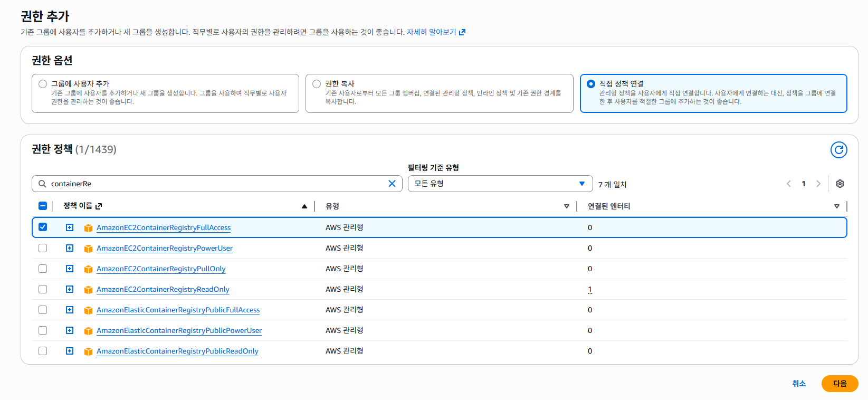Open table preferences gear icon
Screen dimensions: 868x400
pos(840,184)
